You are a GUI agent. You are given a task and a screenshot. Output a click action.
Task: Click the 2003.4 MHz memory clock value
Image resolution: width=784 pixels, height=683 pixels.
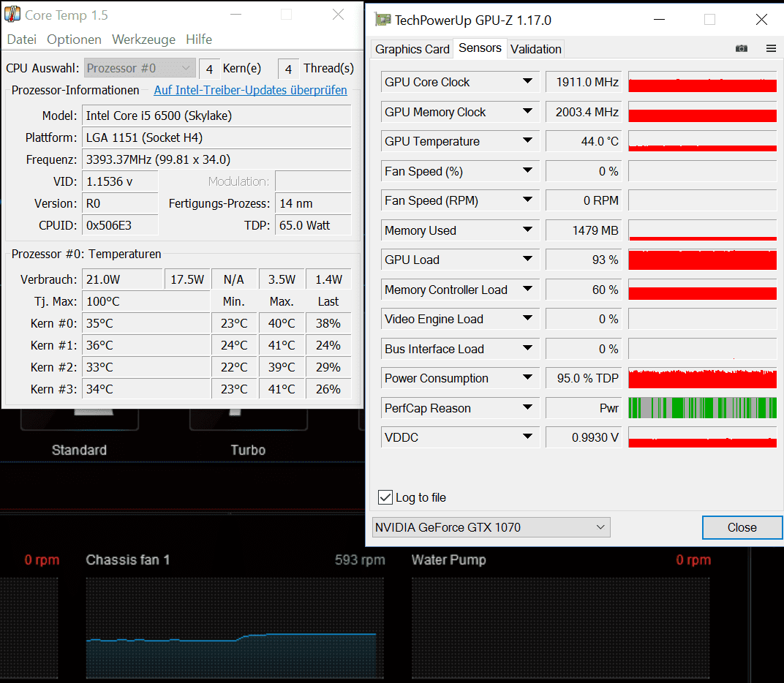coord(584,112)
